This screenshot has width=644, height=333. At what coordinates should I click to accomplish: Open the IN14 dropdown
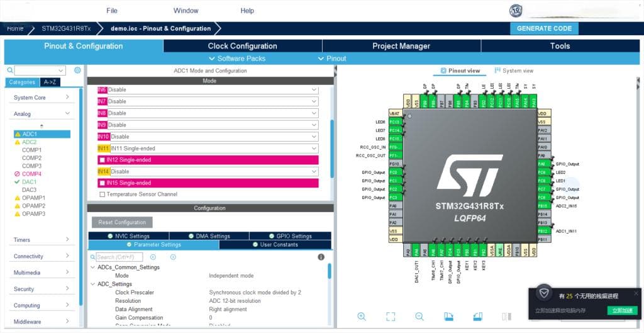(314, 171)
